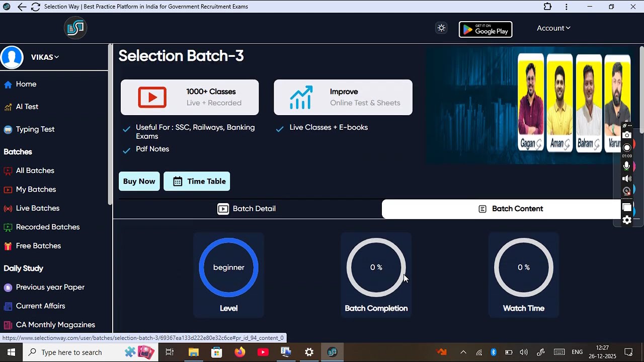This screenshot has height=362, width=644.
Task: Click the main page vertical scrollbar
Action: [641, 90]
